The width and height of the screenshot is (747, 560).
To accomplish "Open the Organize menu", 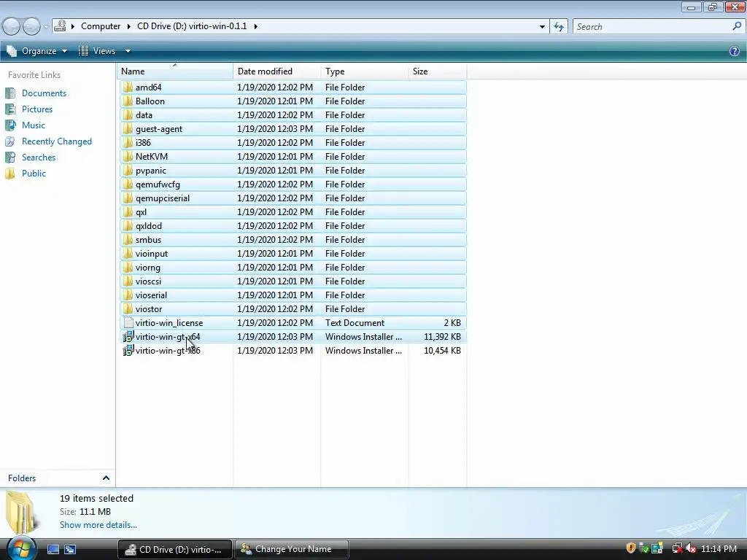I will point(38,51).
